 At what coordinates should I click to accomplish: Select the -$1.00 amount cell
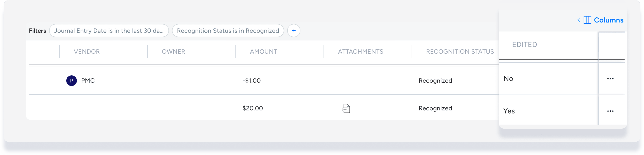[252, 81]
